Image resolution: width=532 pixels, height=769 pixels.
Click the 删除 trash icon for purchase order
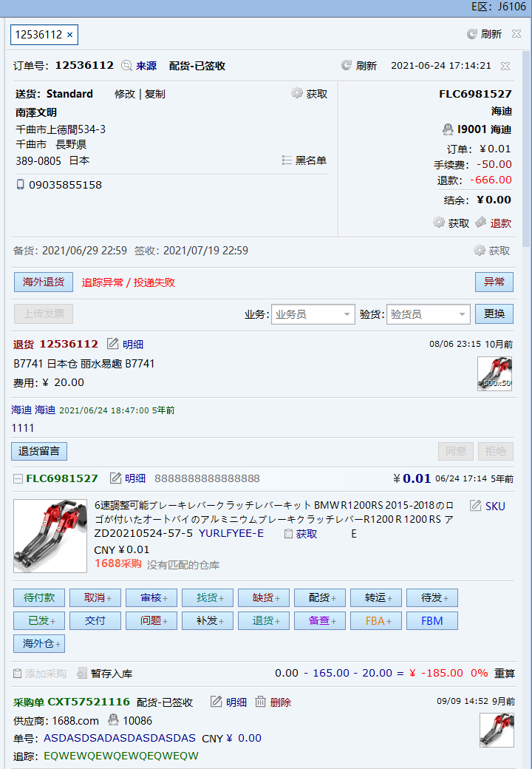tap(261, 702)
